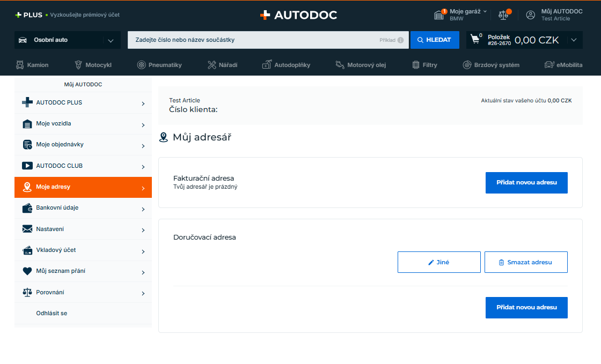Click the Příklad info icon in search
This screenshot has width=601, height=364.
pyautogui.click(x=401, y=40)
